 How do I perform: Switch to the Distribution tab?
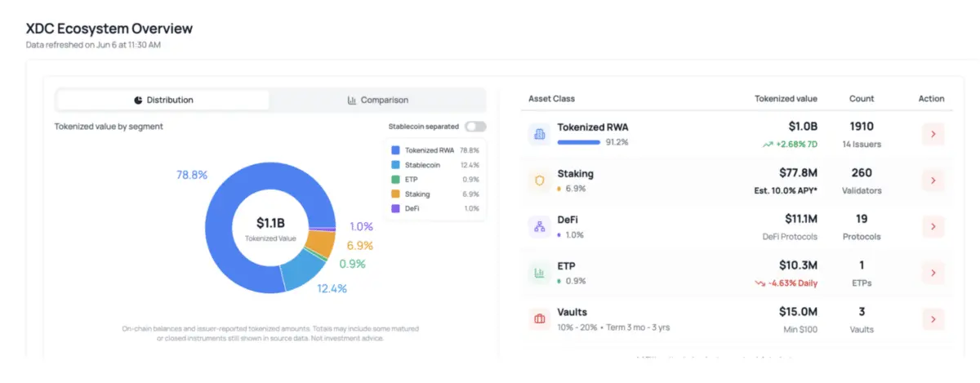point(163,100)
